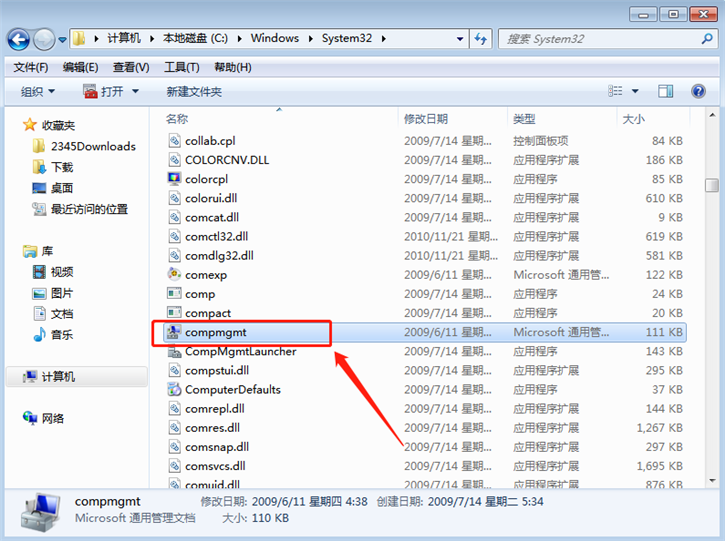The image size is (725, 541).
Task: Click the vertical scrollbar thumb
Action: (x=712, y=185)
